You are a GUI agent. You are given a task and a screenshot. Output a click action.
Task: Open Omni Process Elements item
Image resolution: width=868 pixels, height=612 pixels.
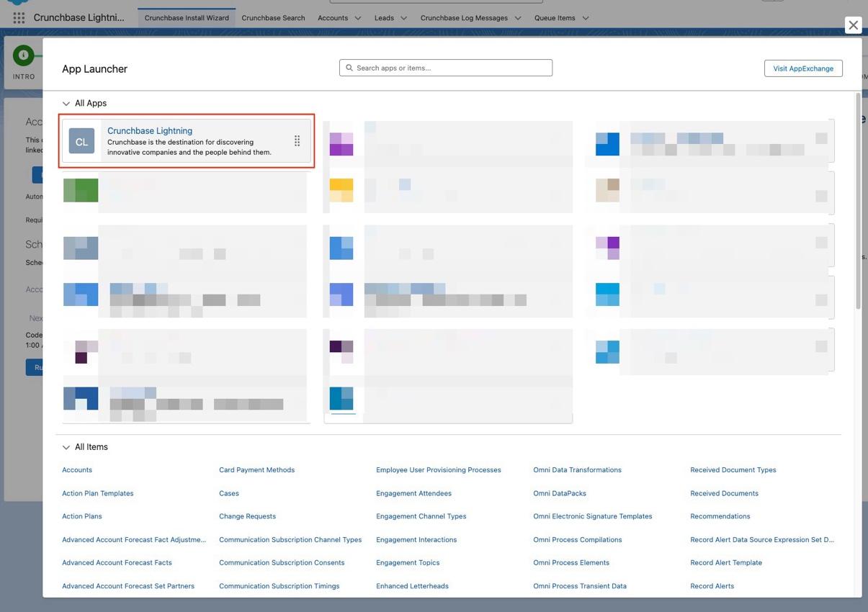click(571, 562)
